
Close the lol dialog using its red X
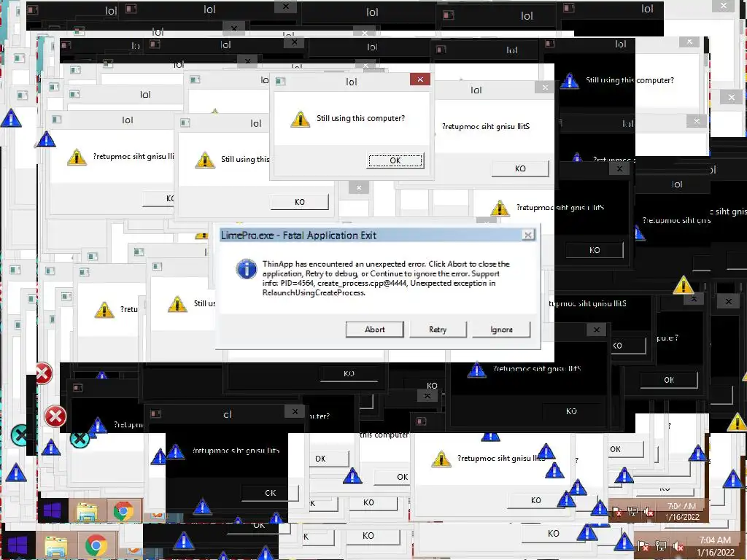[419, 79]
